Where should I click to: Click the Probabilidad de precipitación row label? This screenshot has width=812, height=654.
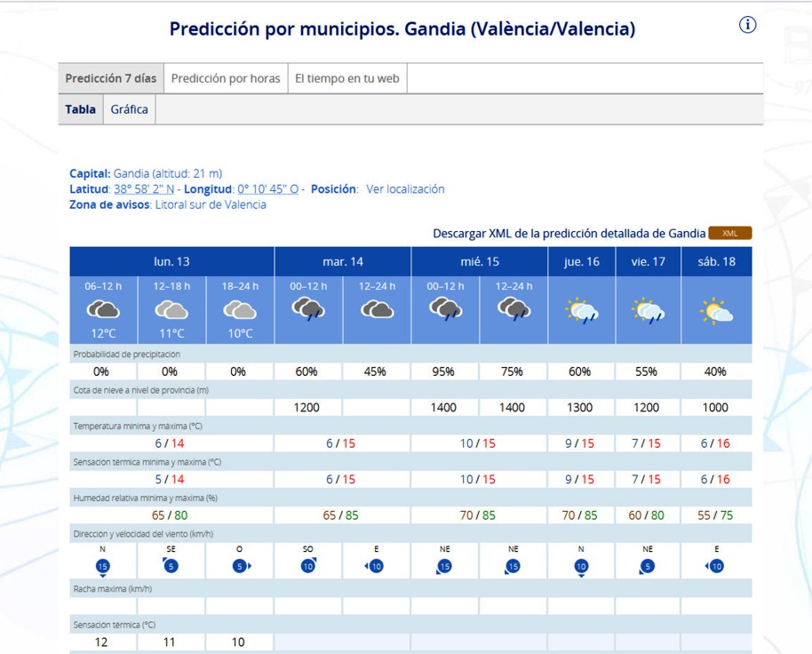click(x=127, y=355)
